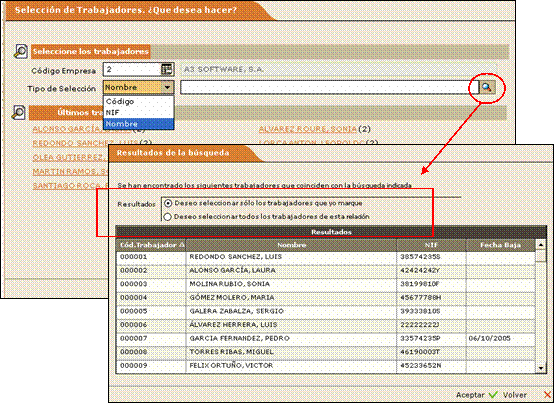
Task: Open OLEA GUTIERREZ worker link
Action: [70, 157]
